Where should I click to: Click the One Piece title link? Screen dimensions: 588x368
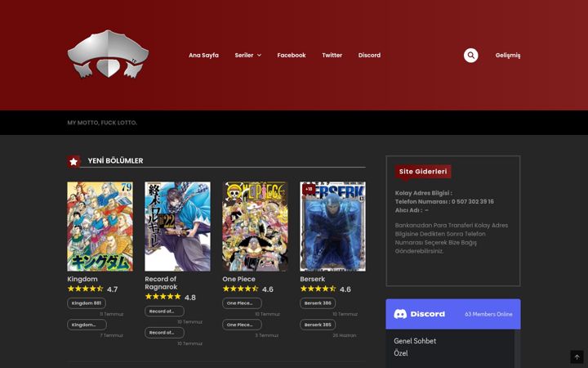[x=238, y=279]
